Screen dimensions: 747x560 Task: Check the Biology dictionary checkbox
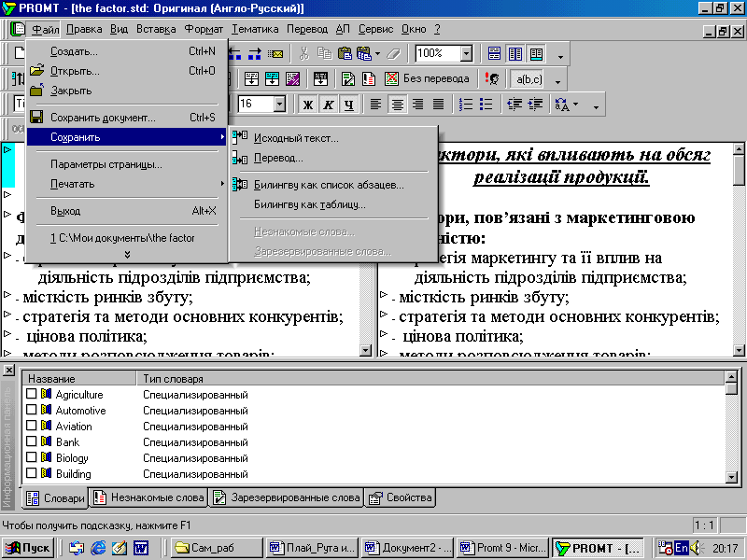click(32, 457)
